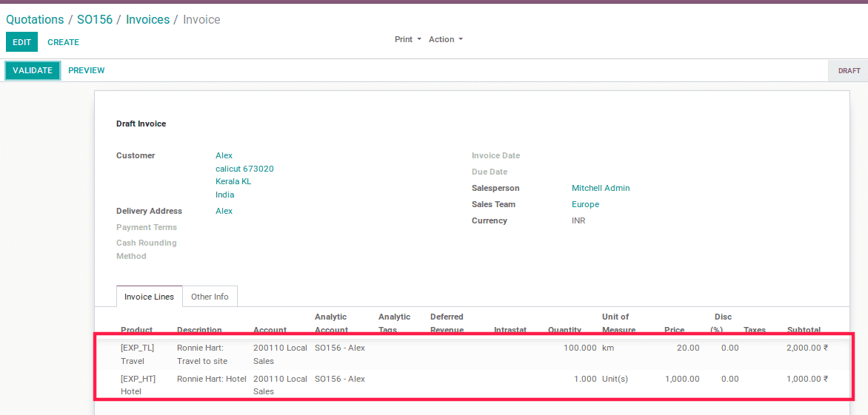This screenshot has height=415, width=868.
Task: Sort by Subtotal column header
Action: pyautogui.click(x=804, y=330)
